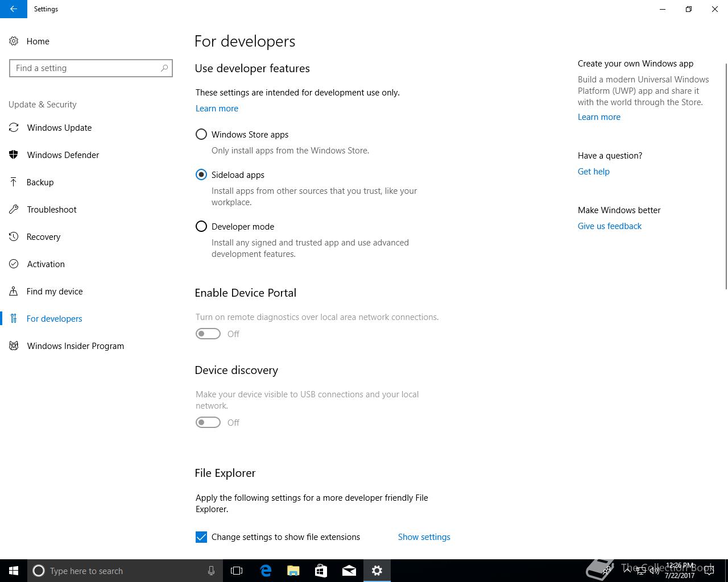Click the Recovery clock-arrow icon
The height and width of the screenshot is (582, 728).
point(14,237)
